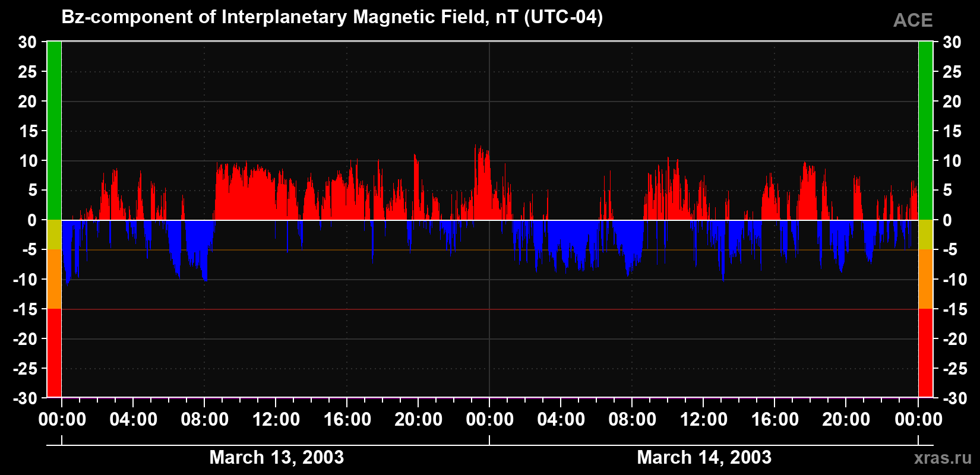Click the -25 label on left axis
The height and width of the screenshot is (475, 980).
(x=25, y=369)
